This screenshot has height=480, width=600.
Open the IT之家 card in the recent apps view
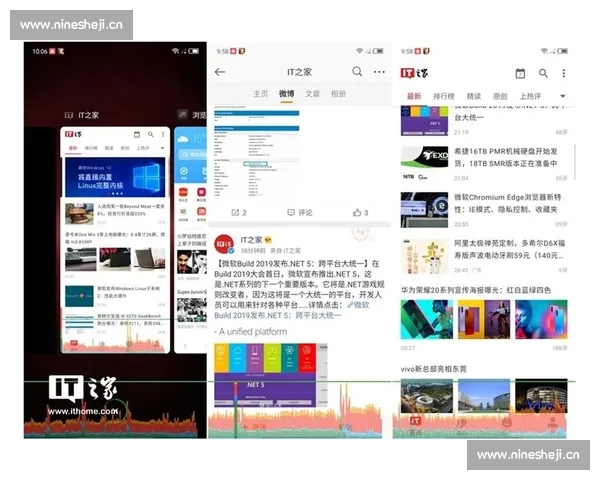(x=115, y=240)
